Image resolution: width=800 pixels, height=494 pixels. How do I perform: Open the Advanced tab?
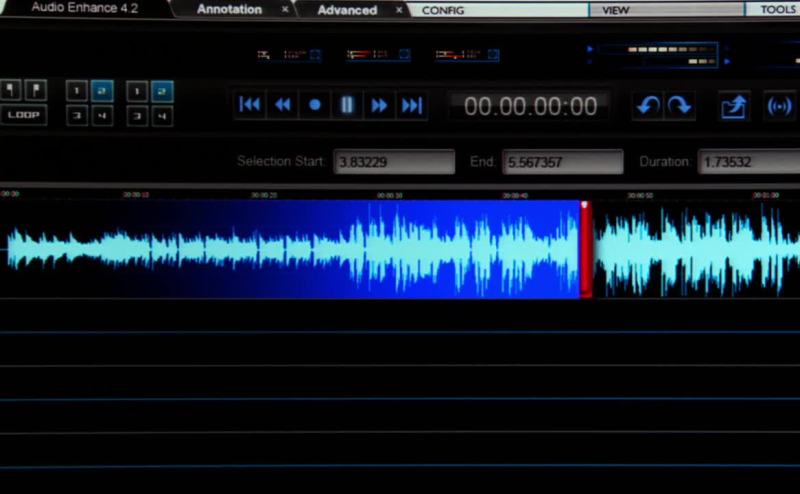pos(347,10)
